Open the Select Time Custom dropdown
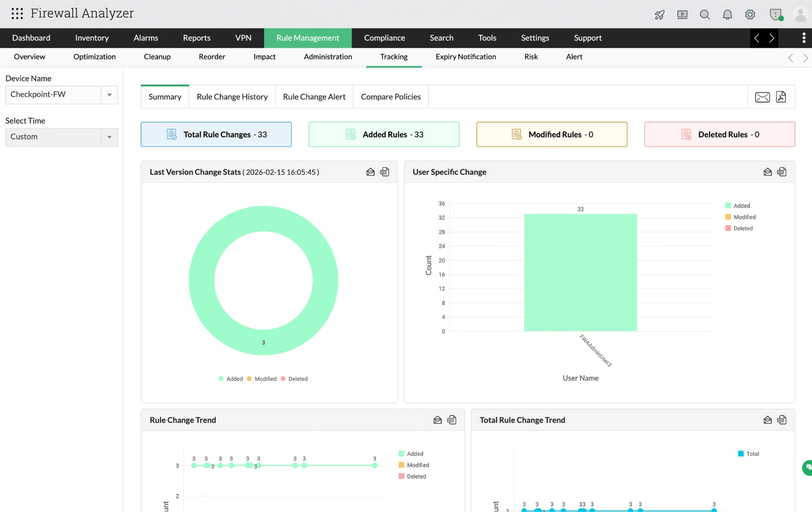This screenshot has width=812, height=512. pyautogui.click(x=62, y=137)
